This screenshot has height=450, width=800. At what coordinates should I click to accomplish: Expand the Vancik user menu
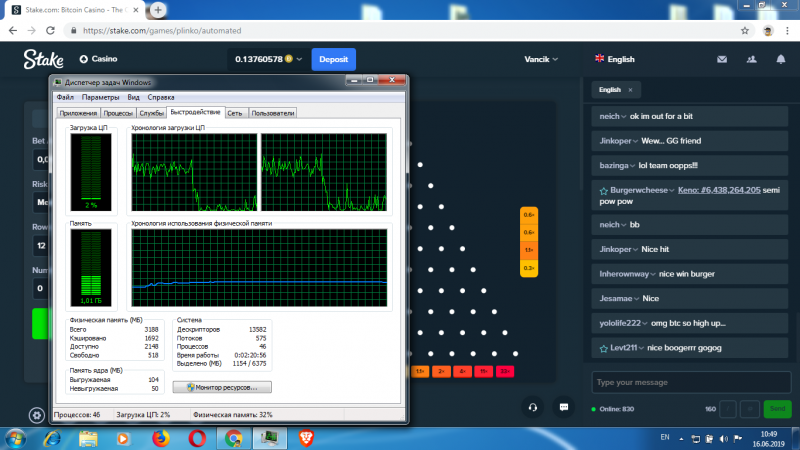pyautogui.click(x=541, y=59)
